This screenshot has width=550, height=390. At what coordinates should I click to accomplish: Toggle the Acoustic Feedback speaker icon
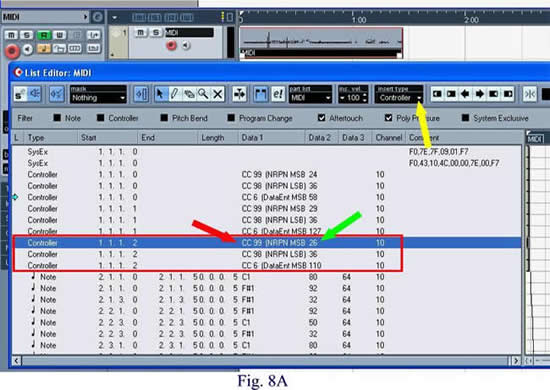(34, 94)
